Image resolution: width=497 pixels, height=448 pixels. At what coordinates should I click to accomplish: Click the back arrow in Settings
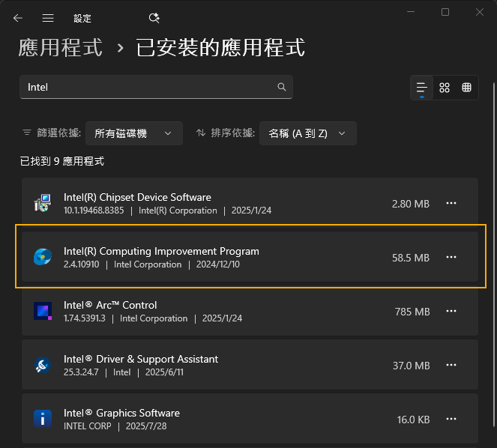18,18
